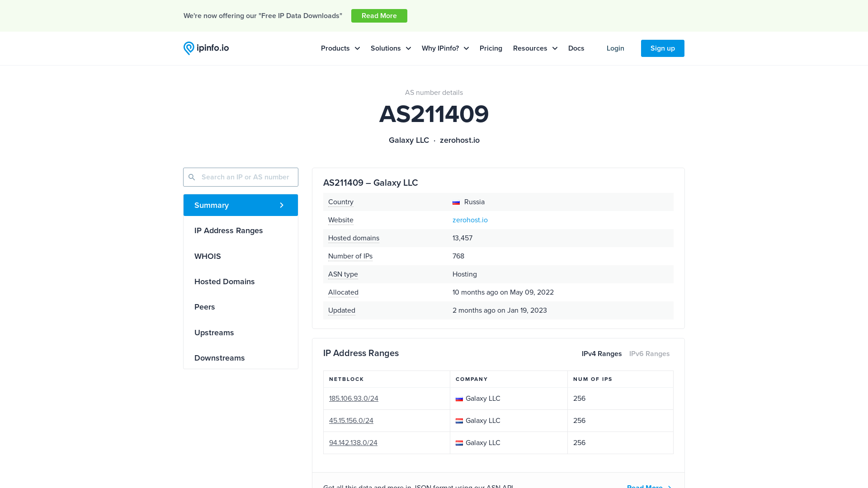This screenshot has width=868, height=488.
Task: Open the Upstreams sidebar section
Action: (241, 333)
